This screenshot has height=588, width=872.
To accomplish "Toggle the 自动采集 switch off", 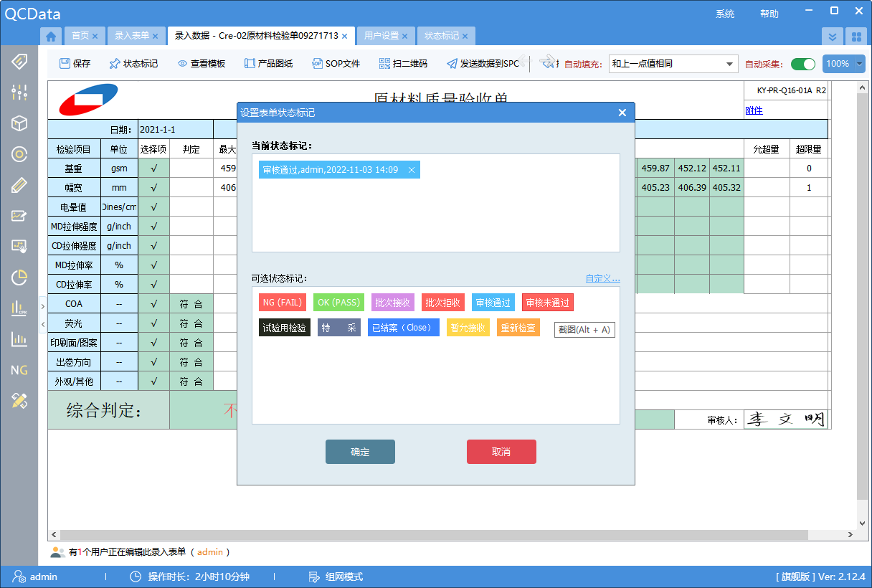I will 802,64.
